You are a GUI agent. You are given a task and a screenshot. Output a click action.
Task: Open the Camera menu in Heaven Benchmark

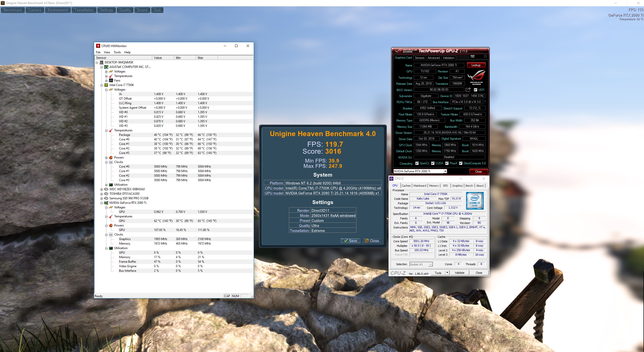35,10
